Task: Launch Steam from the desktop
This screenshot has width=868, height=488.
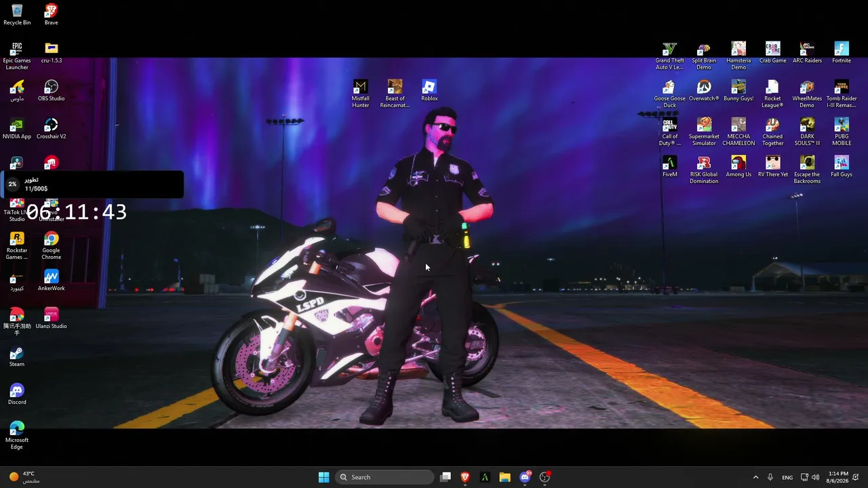Action: point(17,356)
